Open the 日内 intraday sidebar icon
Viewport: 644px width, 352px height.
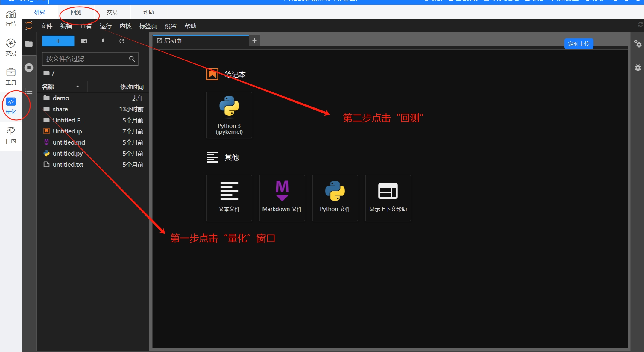(x=11, y=135)
